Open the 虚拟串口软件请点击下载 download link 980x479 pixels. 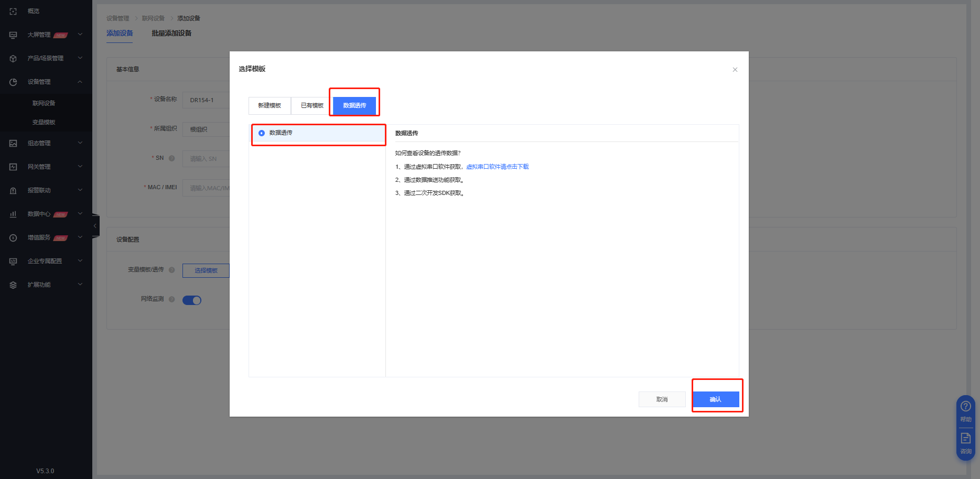(x=497, y=167)
